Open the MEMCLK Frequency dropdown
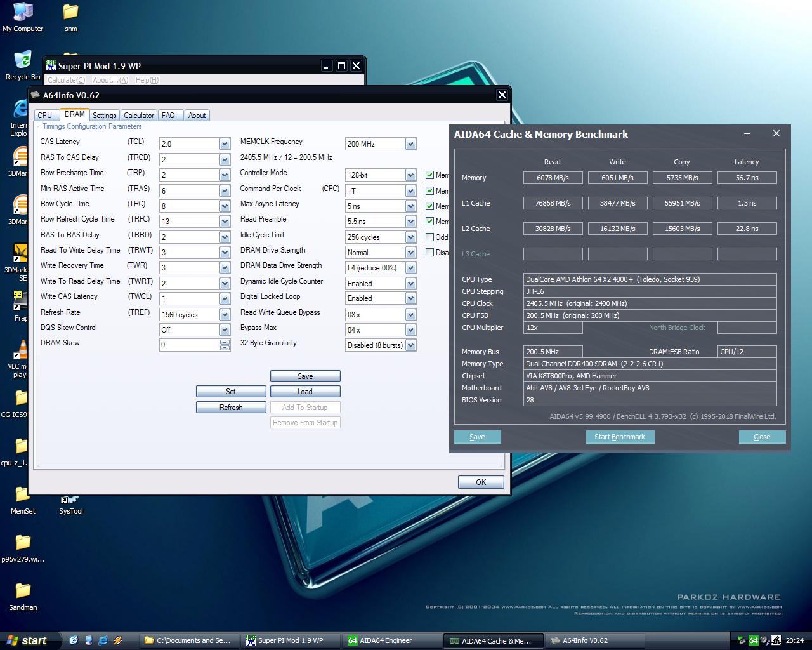This screenshot has height=650, width=812. 410,144
